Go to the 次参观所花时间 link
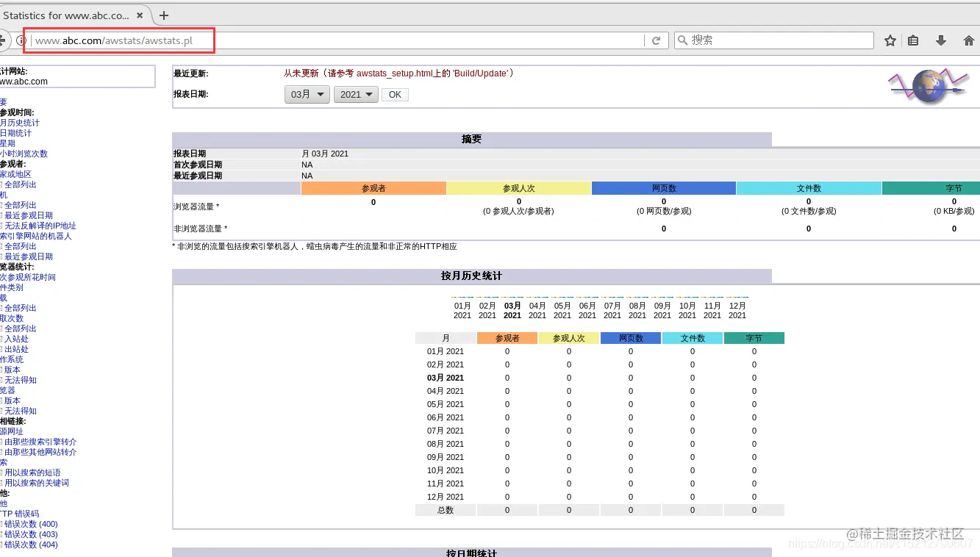Screen dimensions: 980x557 (x=28, y=277)
